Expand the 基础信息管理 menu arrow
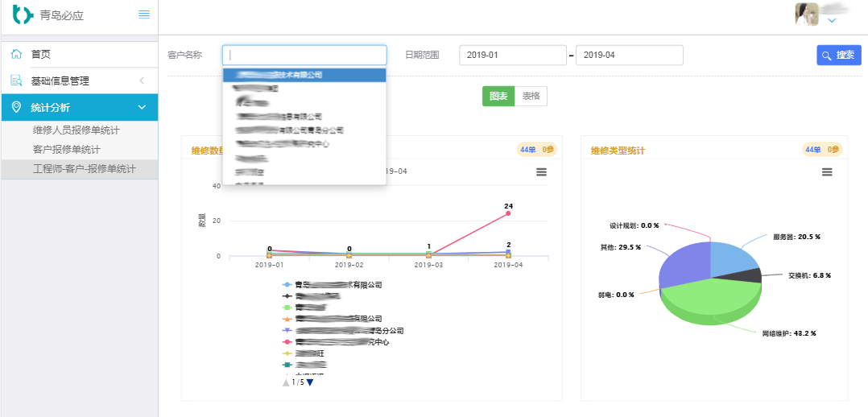Screen dimensions: 868x417 pos(142,81)
